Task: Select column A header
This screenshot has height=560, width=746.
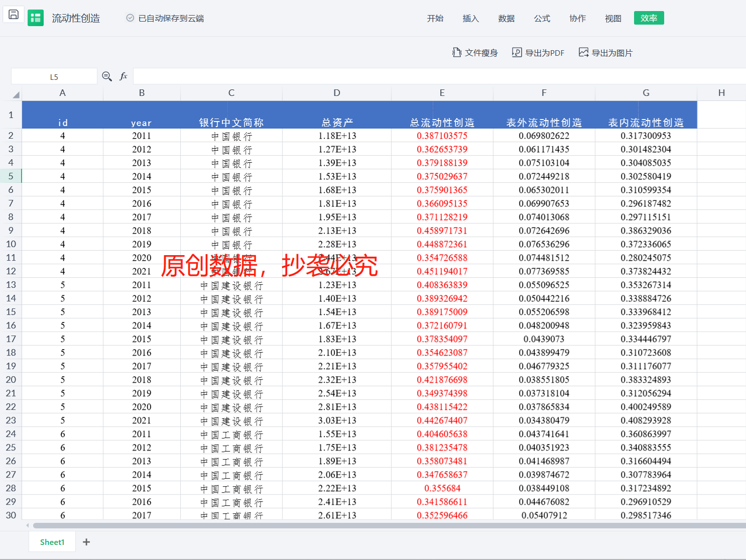Action: pos(63,93)
